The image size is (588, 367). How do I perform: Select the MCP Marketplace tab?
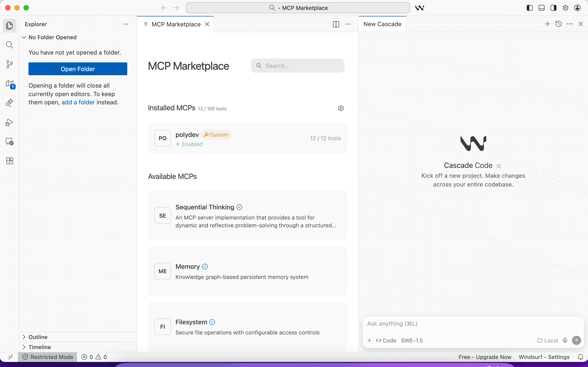176,24
